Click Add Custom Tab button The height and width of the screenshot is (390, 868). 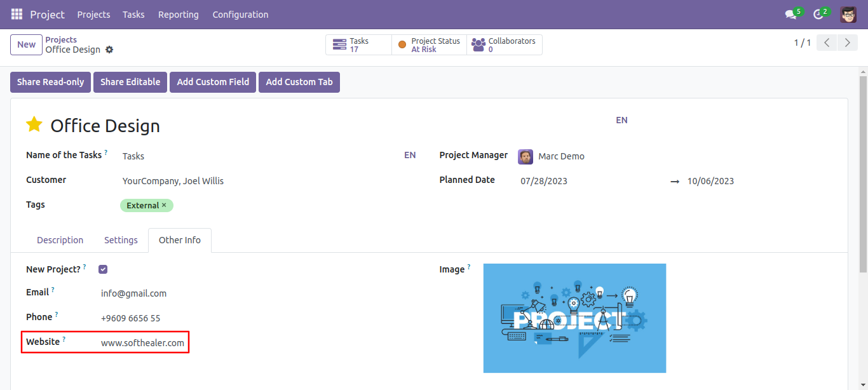299,82
